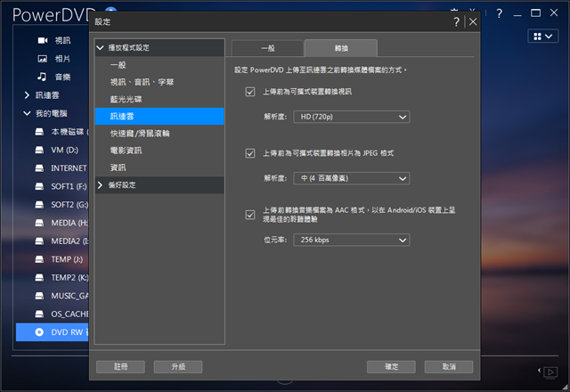
Task: Click the play-to device icon at bottom right
Action: [550, 372]
